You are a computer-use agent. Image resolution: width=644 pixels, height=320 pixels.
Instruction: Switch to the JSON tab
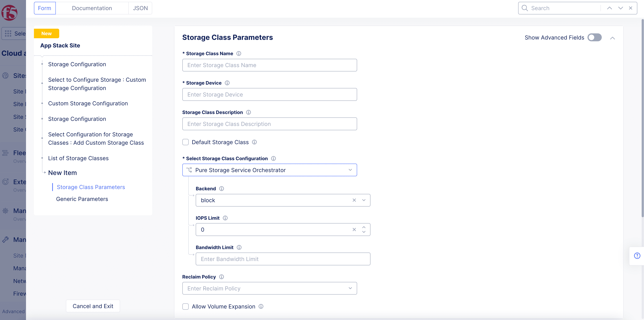(140, 8)
